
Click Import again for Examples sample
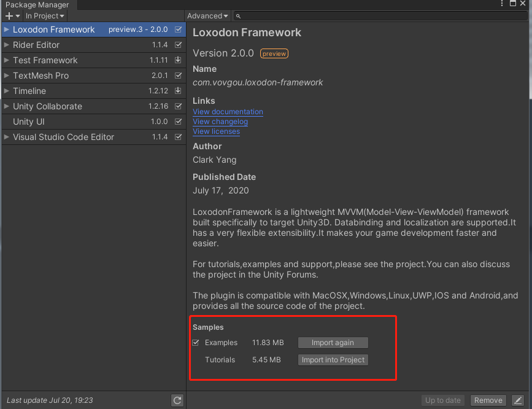coord(333,343)
